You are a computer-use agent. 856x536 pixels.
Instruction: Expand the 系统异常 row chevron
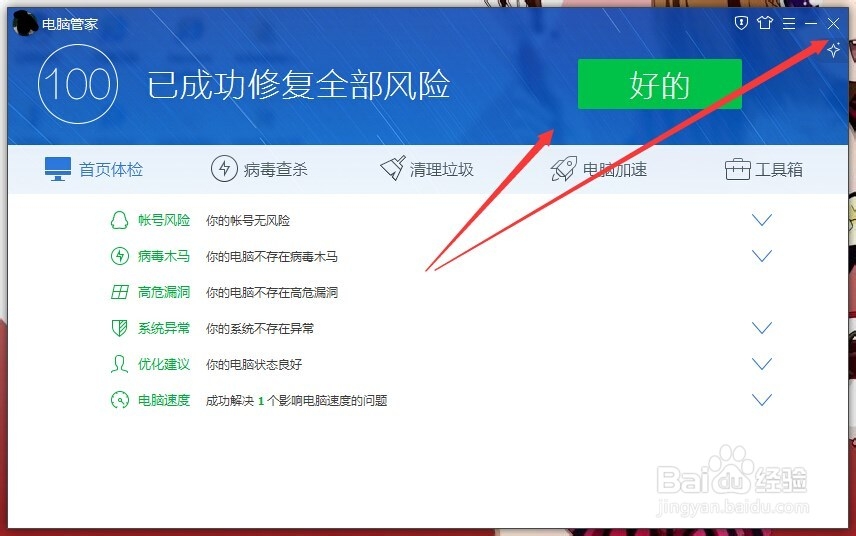pyautogui.click(x=762, y=327)
